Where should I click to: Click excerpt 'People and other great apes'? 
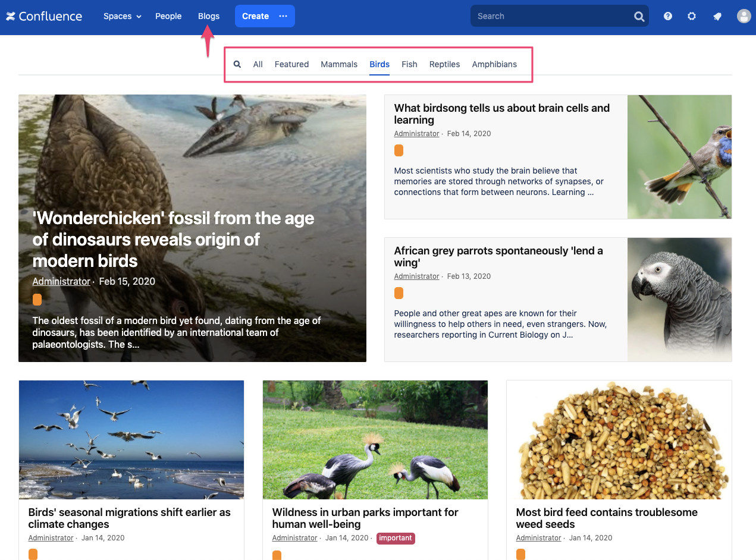click(500, 324)
